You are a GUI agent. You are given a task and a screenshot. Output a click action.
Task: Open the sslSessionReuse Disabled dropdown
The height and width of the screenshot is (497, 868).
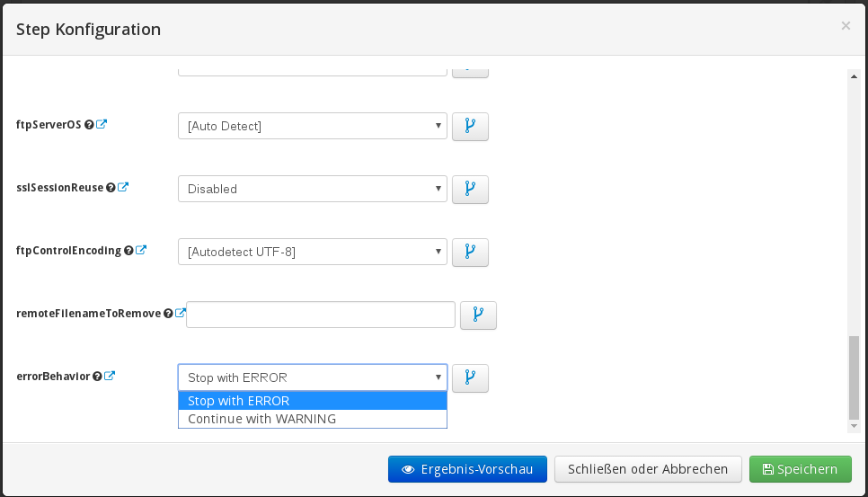(312, 189)
